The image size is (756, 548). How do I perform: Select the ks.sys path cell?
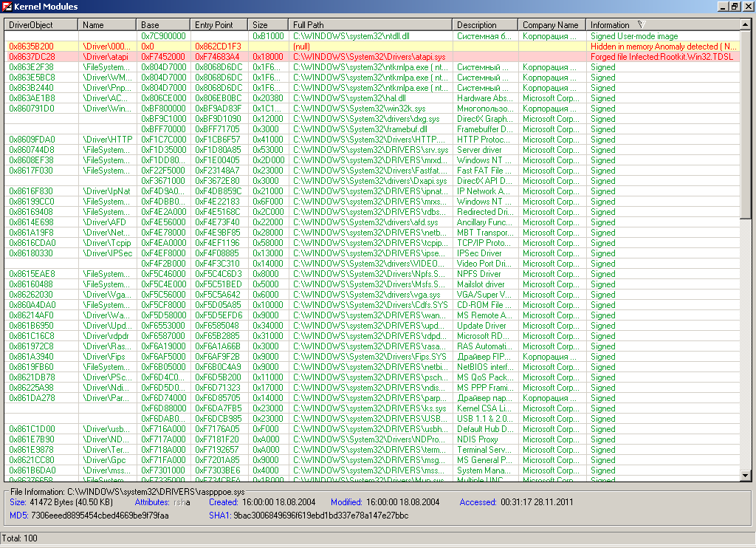pyautogui.click(x=370, y=408)
